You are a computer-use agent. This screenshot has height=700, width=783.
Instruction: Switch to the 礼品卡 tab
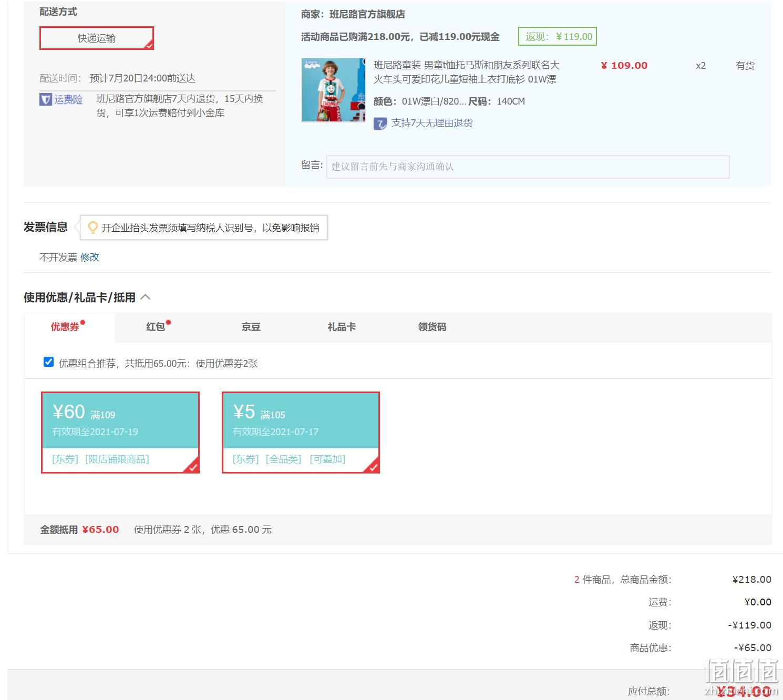[342, 327]
